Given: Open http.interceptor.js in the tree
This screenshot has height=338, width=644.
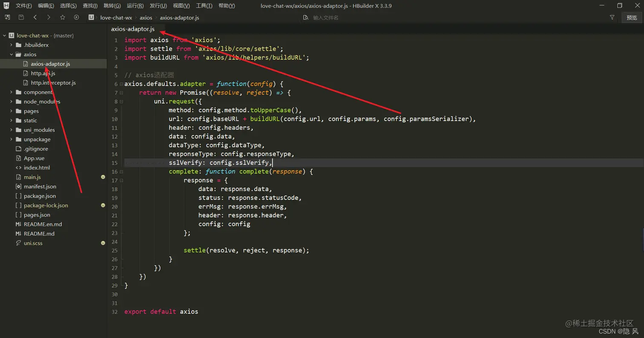Looking at the screenshot, I should point(53,83).
